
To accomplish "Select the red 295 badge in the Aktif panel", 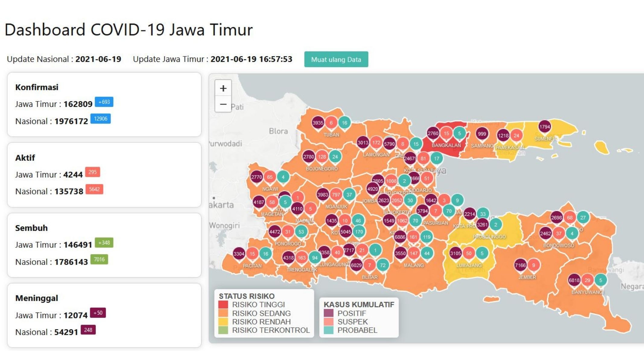I will click(x=93, y=172).
